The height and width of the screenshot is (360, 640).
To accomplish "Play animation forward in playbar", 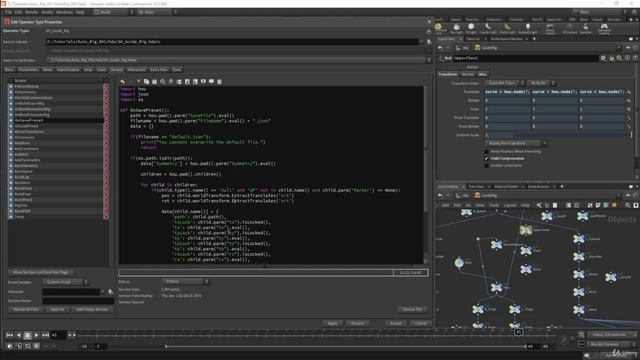I will coord(36,335).
